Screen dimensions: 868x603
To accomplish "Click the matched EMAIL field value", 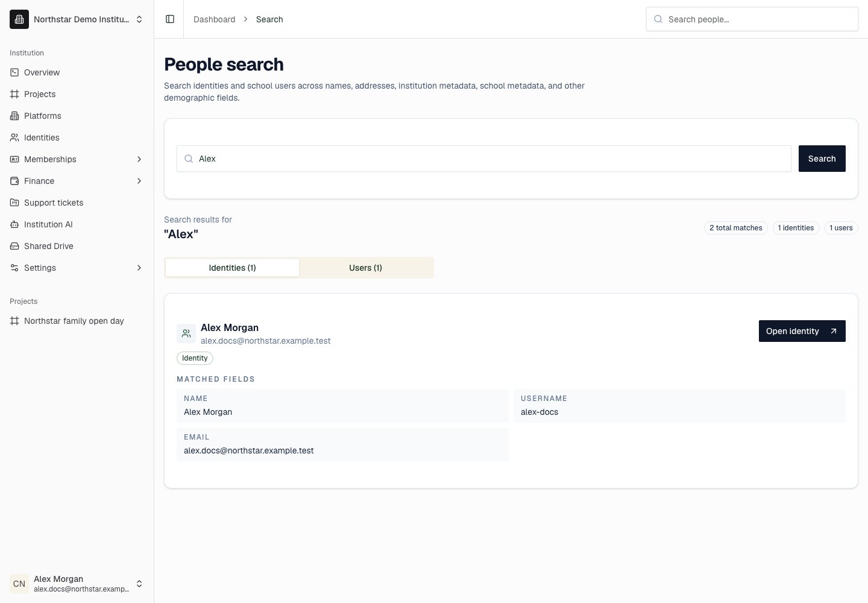I will tap(249, 450).
